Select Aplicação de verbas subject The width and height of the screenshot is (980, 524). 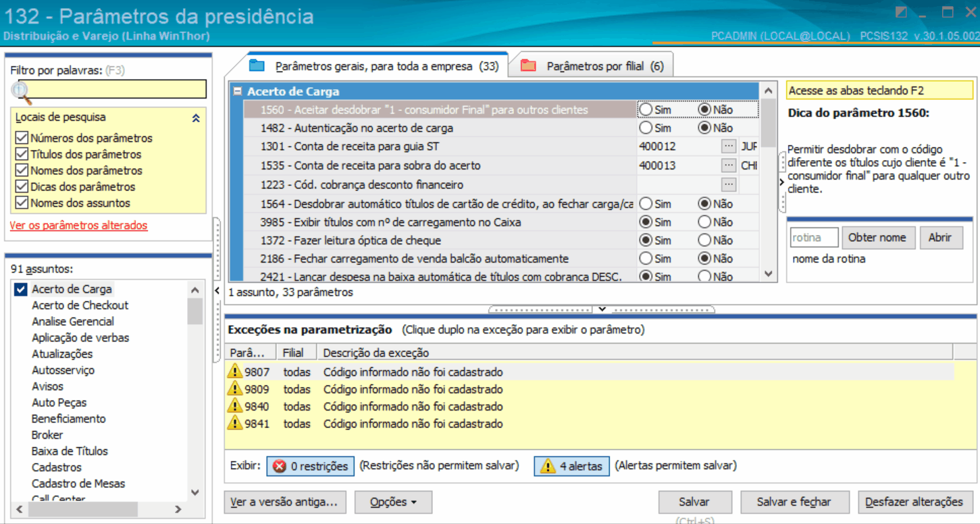(80, 338)
